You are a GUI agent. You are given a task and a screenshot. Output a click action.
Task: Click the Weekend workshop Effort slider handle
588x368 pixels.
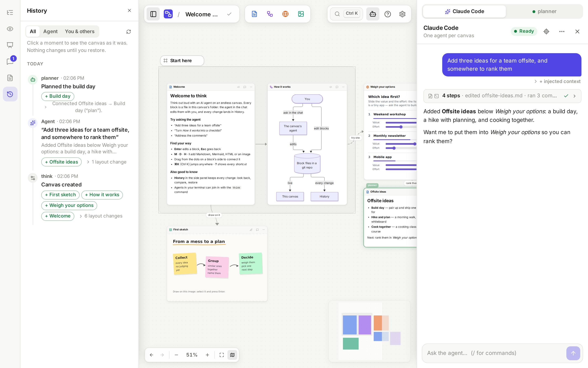(x=401, y=127)
